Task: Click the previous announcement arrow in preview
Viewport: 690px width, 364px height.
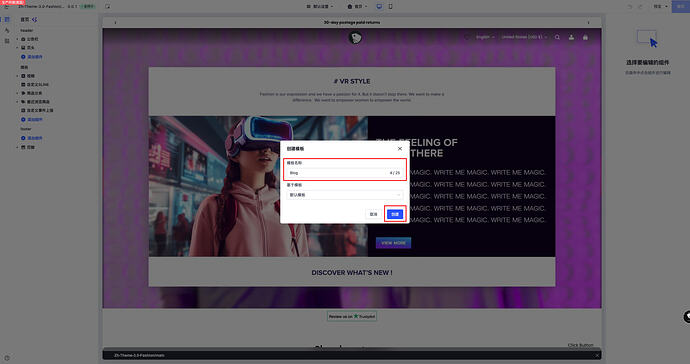Action: click(115, 22)
